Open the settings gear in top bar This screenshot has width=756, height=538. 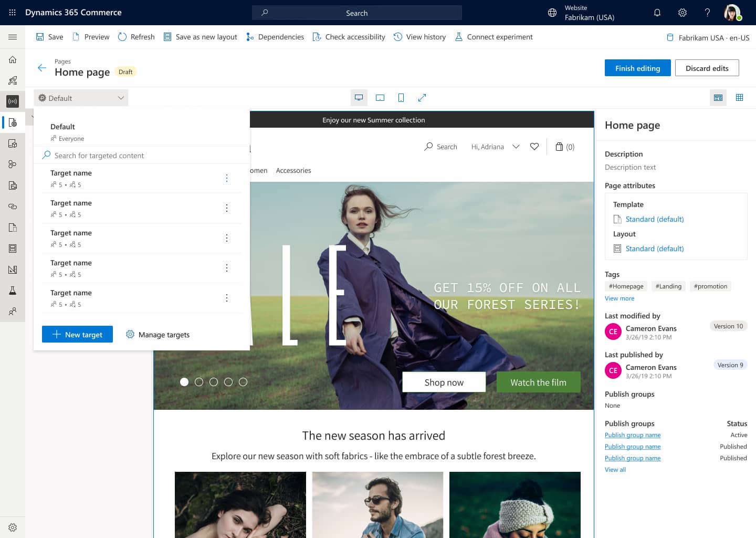pos(682,13)
